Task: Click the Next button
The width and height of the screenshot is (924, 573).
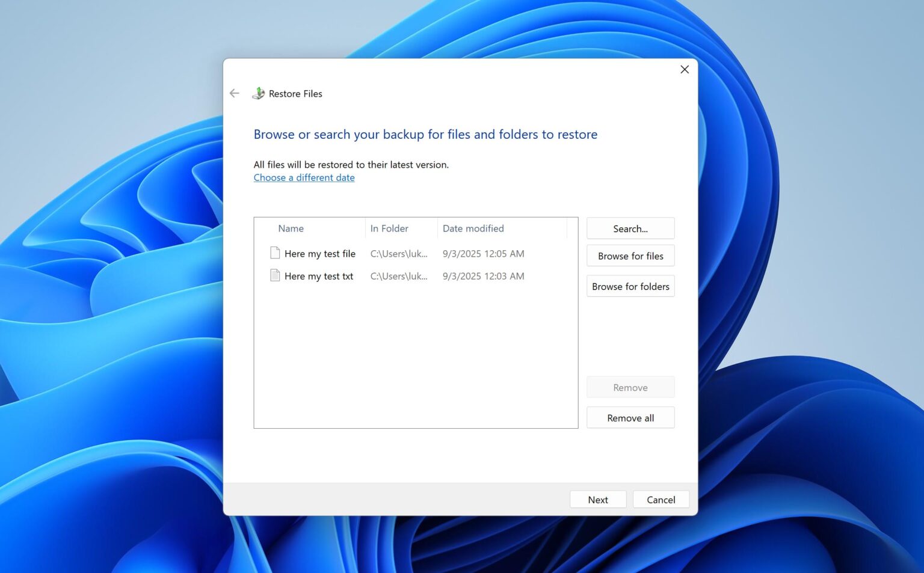Action: click(597, 499)
